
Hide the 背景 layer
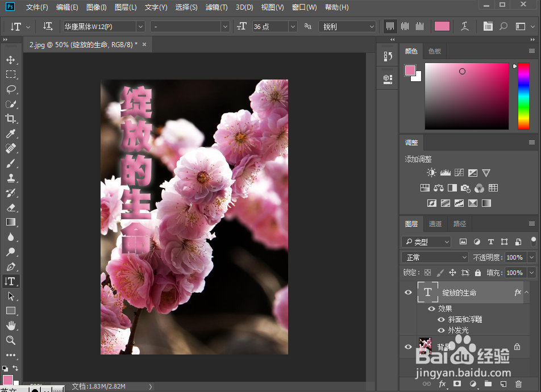[408, 347]
